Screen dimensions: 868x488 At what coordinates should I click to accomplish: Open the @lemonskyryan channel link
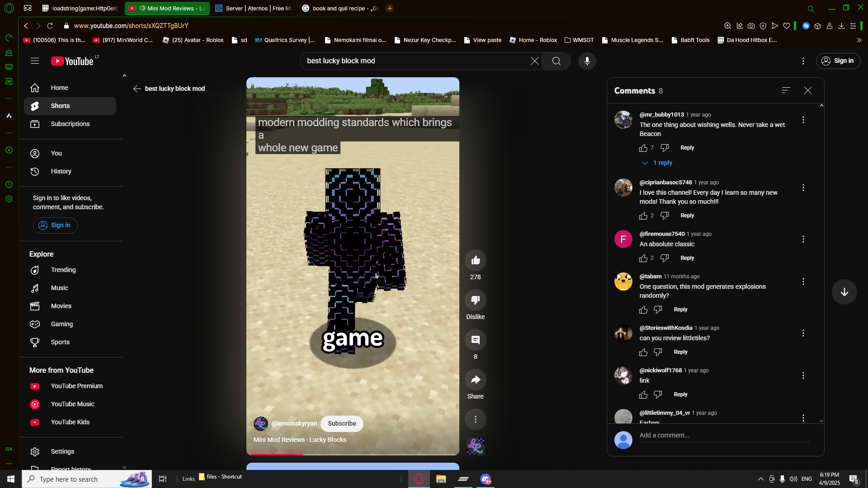pos(294,424)
